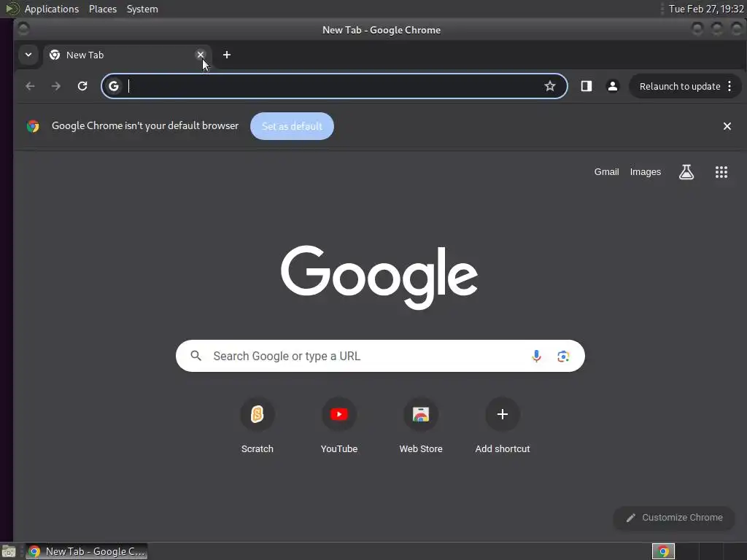Click Set as default button
Image resolution: width=747 pixels, height=560 pixels.
(292, 126)
